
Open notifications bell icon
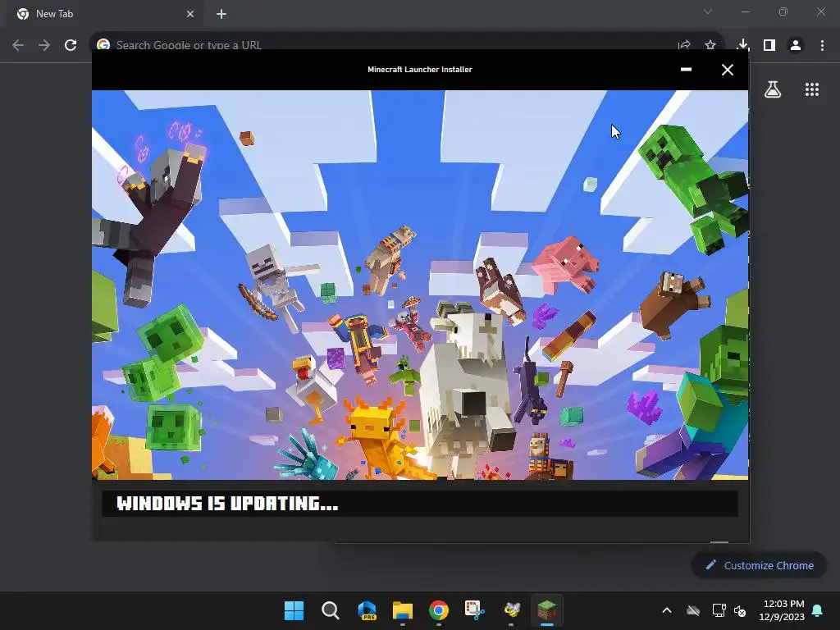[818, 610]
